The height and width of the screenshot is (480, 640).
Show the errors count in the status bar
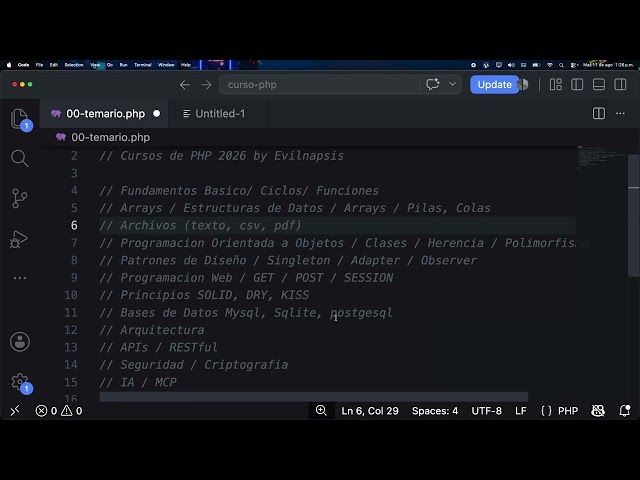pyautogui.click(x=46, y=411)
